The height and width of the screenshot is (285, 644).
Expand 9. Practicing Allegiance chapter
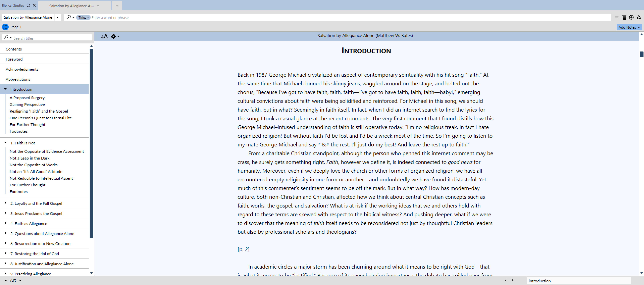[6, 273]
